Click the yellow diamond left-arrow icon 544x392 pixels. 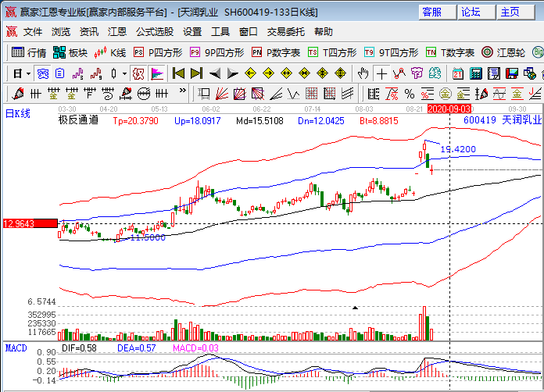click(x=250, y=73)
